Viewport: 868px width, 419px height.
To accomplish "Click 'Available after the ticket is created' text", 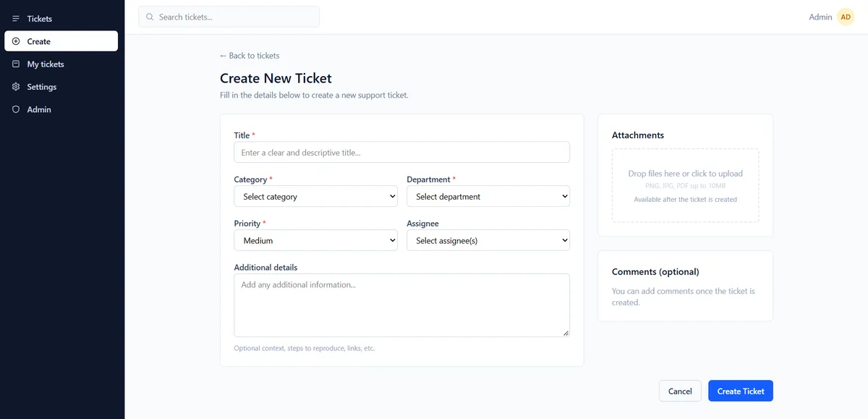I will click(686, 199).
